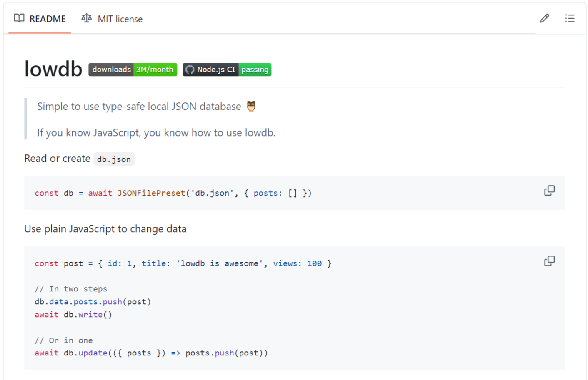This screenshot has width=588, height=380.
Task: Click the Node.js CI passing badge
Action: click(227, 70)
